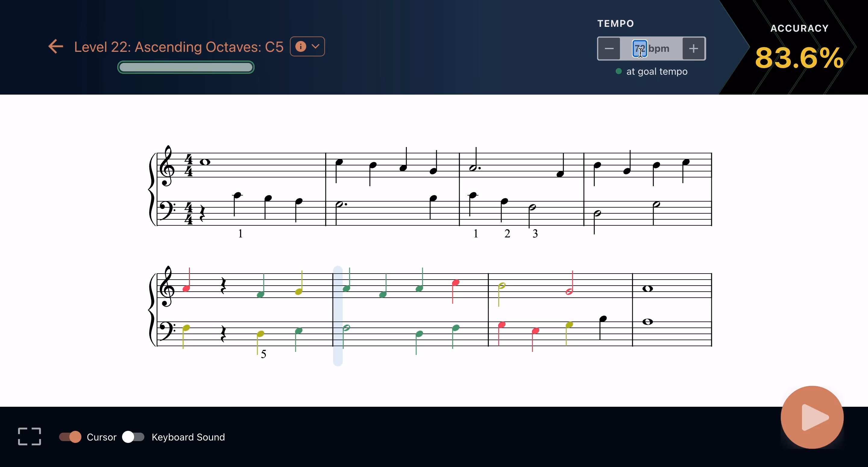Screen dimensions: 868x467
Task: Decrease the tempo with the minus button
Action: click(609, 49)
